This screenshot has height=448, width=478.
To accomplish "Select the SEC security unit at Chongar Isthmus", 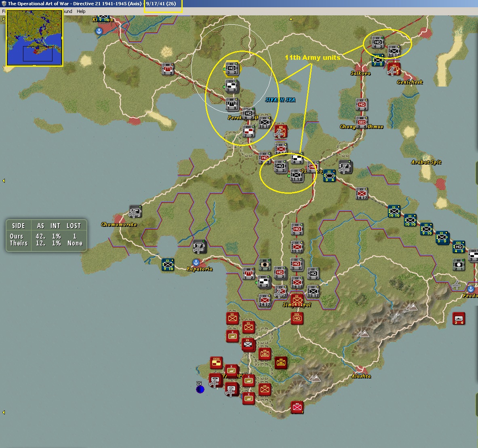I will tap(362, 123).
